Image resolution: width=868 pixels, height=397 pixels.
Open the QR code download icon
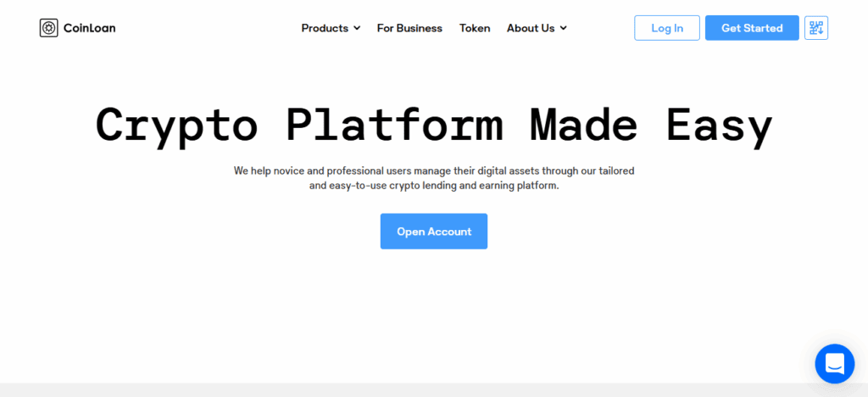(x=815, y=28)
